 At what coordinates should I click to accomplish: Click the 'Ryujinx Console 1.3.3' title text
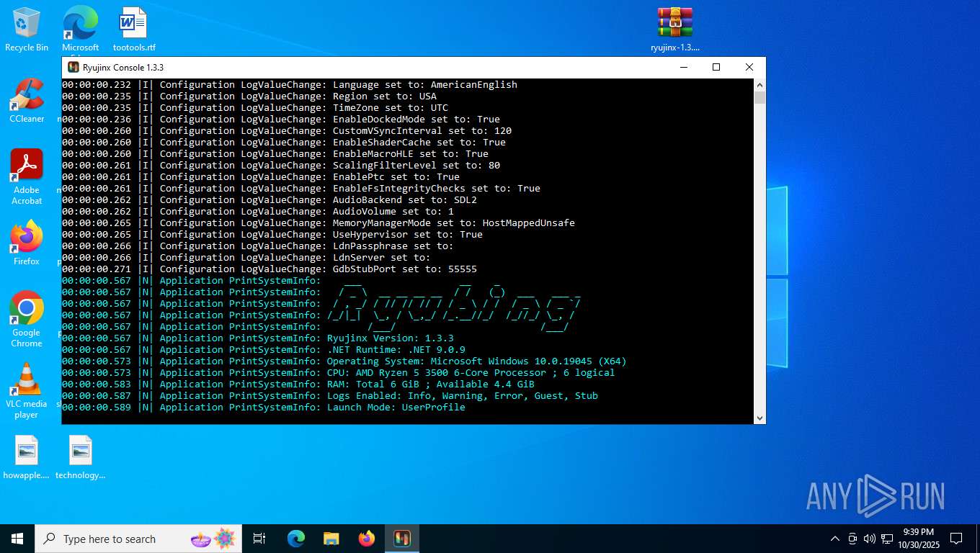123,67
